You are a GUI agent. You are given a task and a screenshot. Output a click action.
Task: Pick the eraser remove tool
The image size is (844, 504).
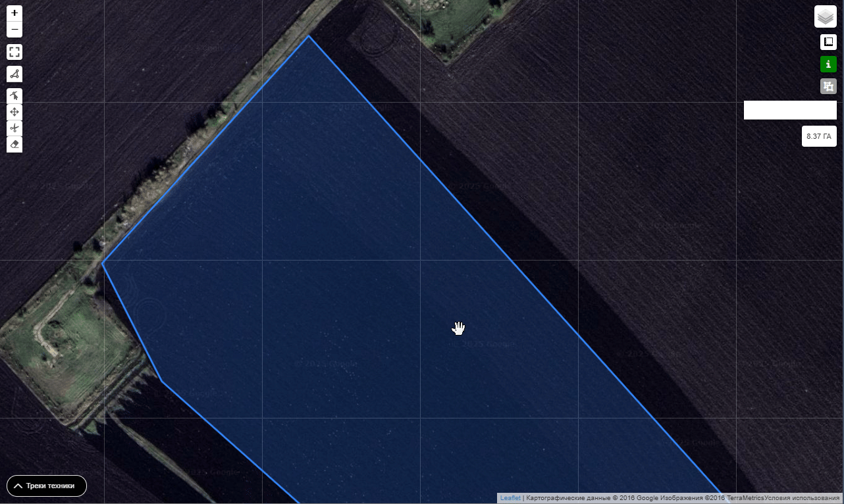pyautogui.click(x=14, y=144)
